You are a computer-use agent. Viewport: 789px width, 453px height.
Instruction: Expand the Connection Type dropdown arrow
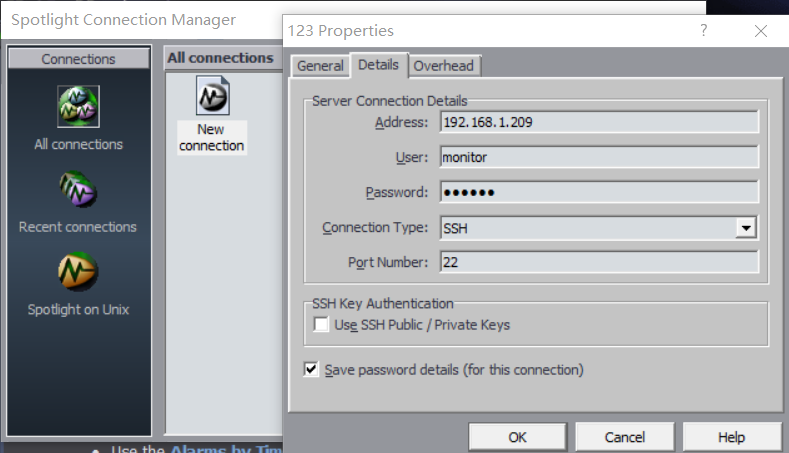pyautogui.click(x=746, y=228)
